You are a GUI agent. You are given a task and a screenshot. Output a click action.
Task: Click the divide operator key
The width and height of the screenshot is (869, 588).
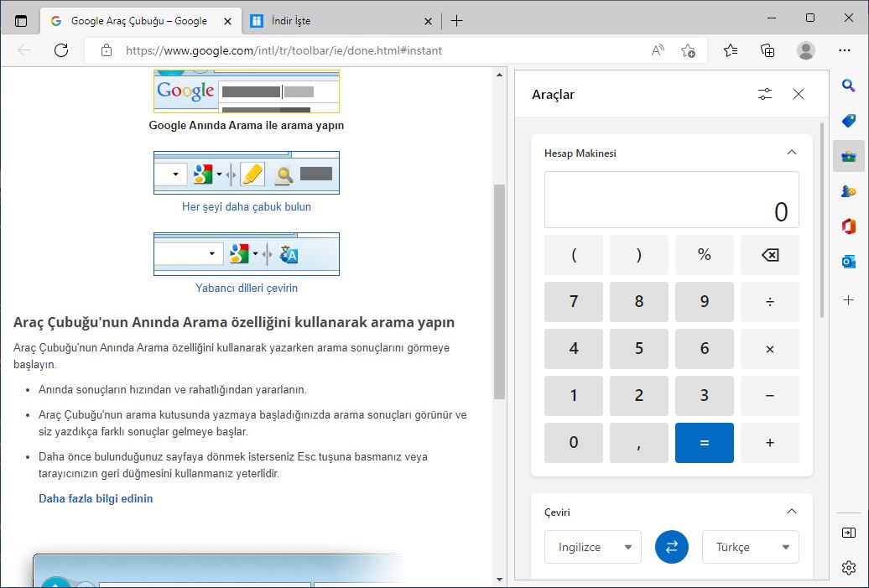click(x=770, y=302)
